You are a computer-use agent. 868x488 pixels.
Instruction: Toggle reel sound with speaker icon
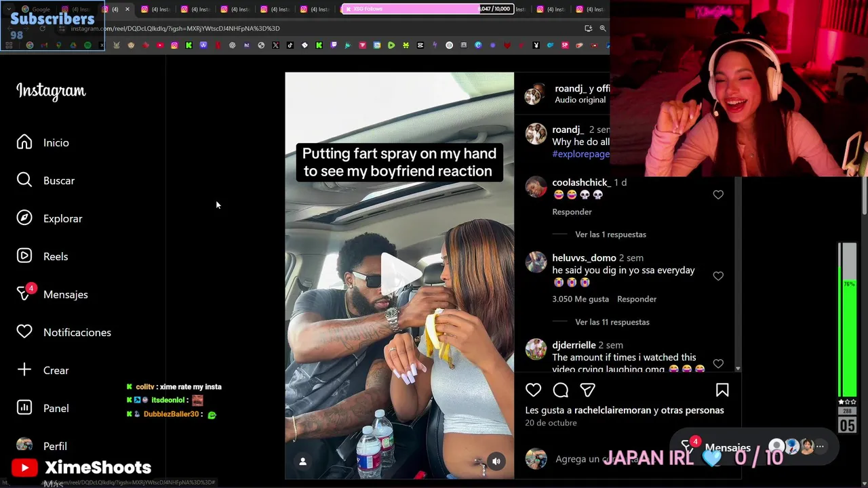[x=496, y=462]
